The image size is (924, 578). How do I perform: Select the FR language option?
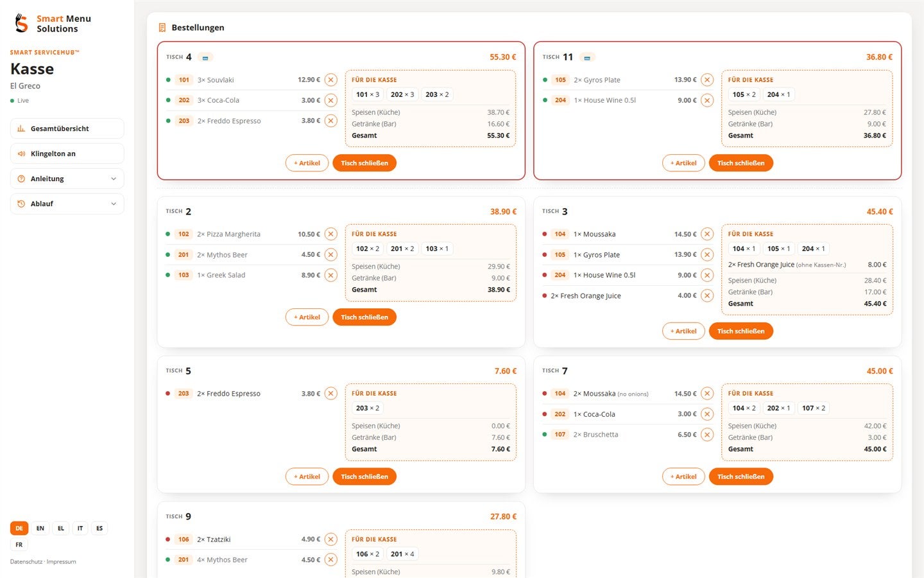coord(19,545)
